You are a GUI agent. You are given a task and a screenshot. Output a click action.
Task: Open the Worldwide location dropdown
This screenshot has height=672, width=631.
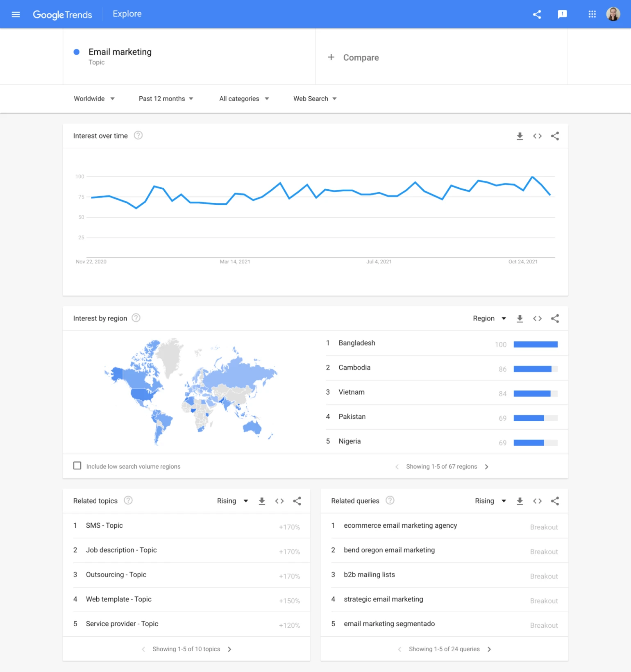[x=94, y=99]
